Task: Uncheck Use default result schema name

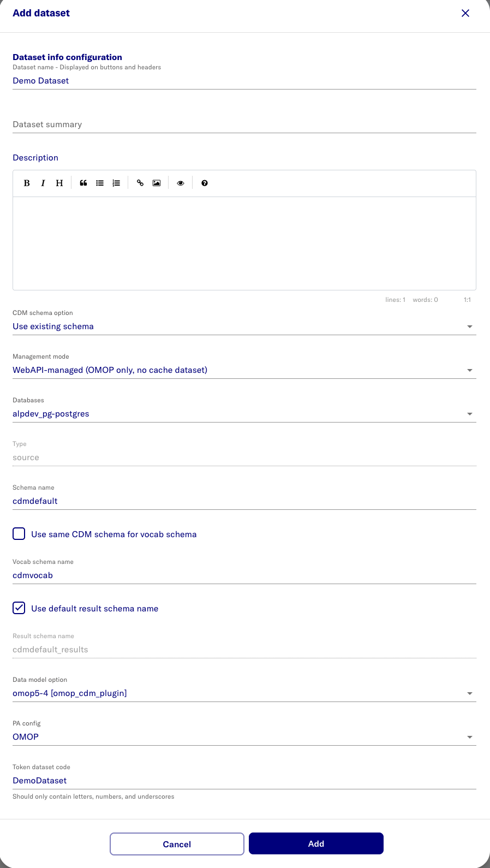Action: point(19,608)
